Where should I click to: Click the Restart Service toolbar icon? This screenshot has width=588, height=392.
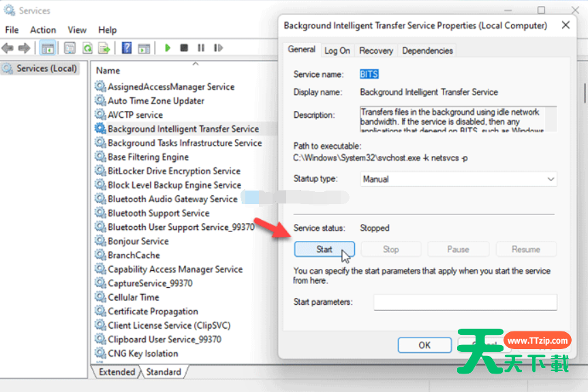[218, 48]
